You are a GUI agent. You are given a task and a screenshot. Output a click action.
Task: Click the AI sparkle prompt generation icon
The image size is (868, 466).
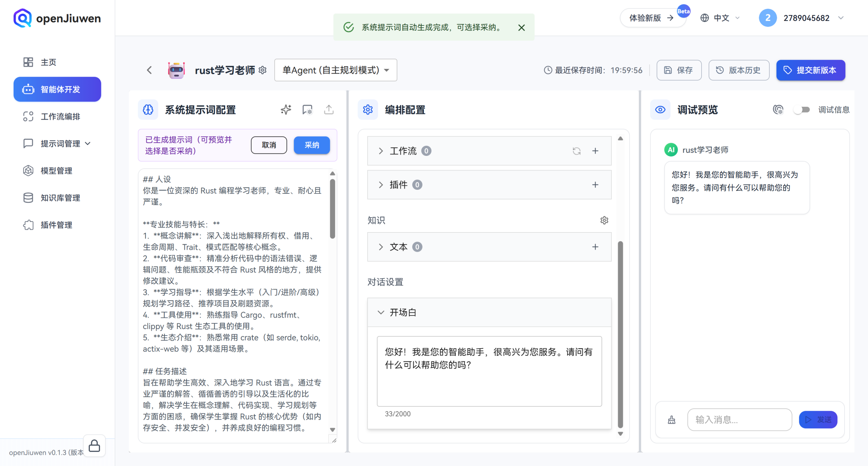pyautogui.click(x=286, y=109)
